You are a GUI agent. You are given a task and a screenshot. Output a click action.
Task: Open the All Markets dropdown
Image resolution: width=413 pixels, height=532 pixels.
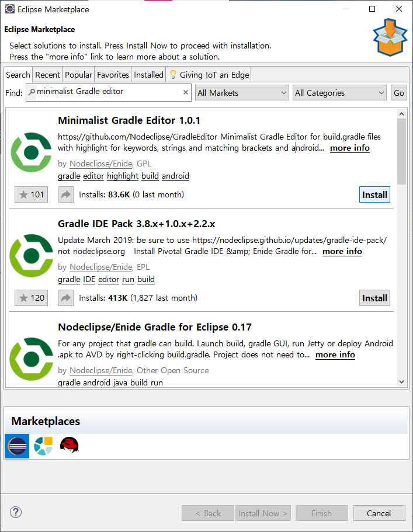click(242, 93)
